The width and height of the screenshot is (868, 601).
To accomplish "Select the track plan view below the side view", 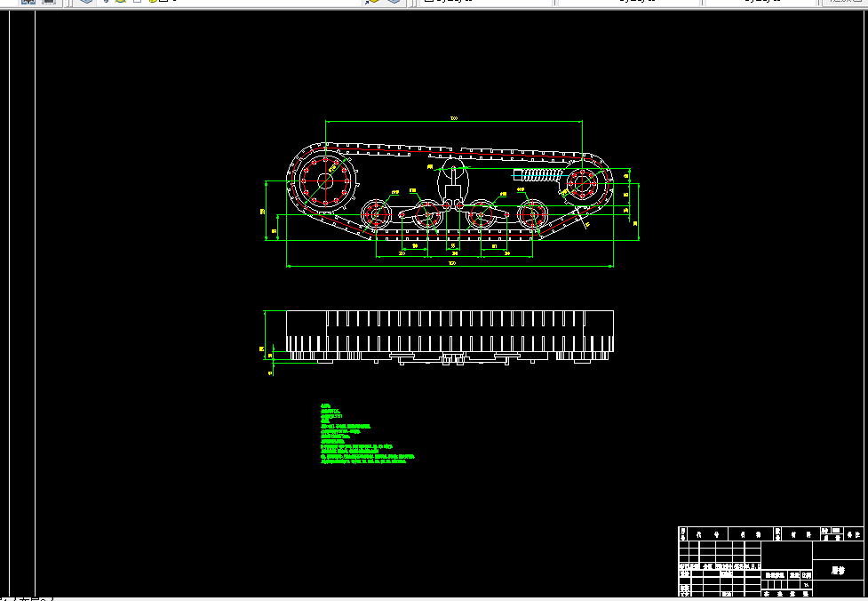I will point(450,337).
